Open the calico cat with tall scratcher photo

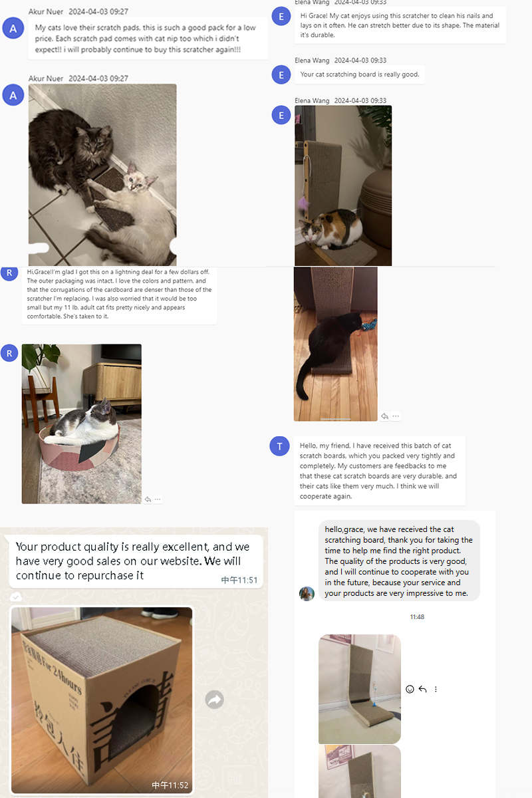343,186
